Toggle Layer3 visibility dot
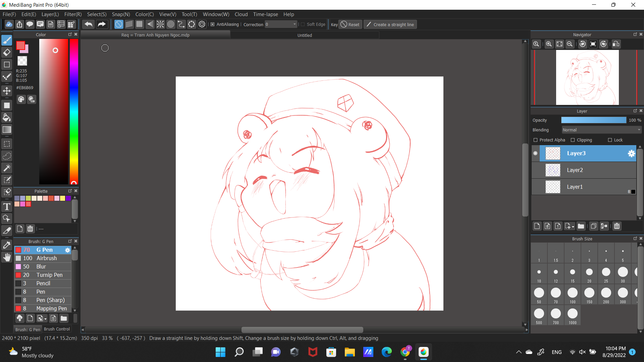 535,154
